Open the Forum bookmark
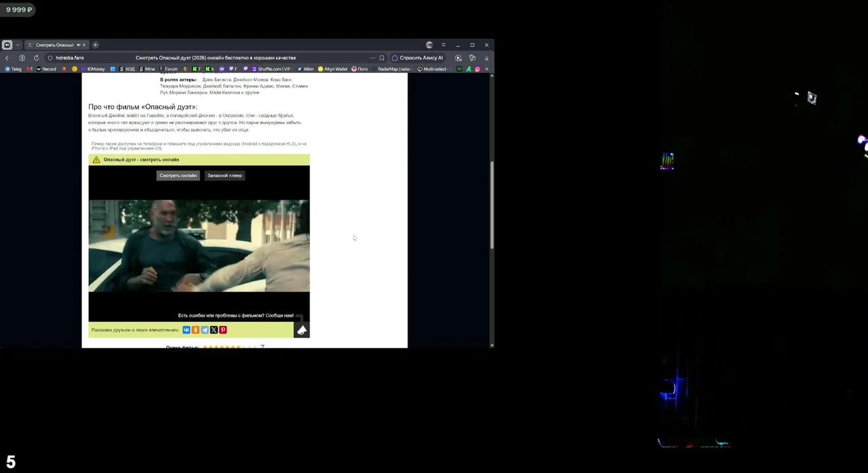Screen dimensions: 868x473 168,69
